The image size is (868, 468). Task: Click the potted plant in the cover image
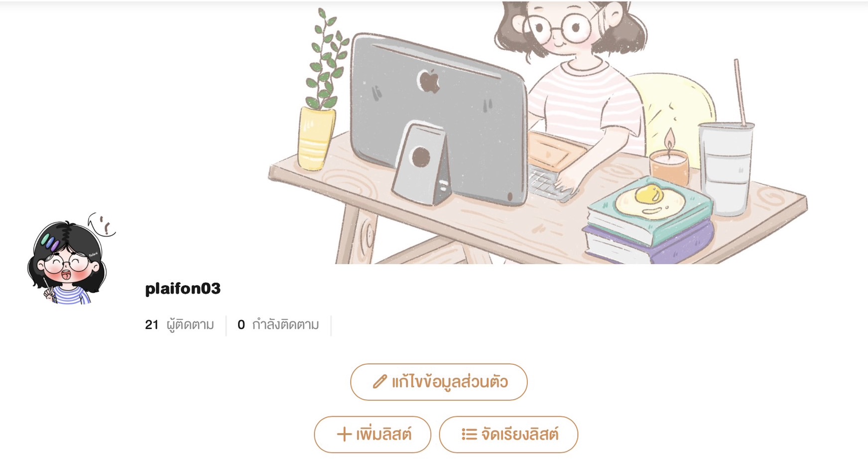[323, 90]
